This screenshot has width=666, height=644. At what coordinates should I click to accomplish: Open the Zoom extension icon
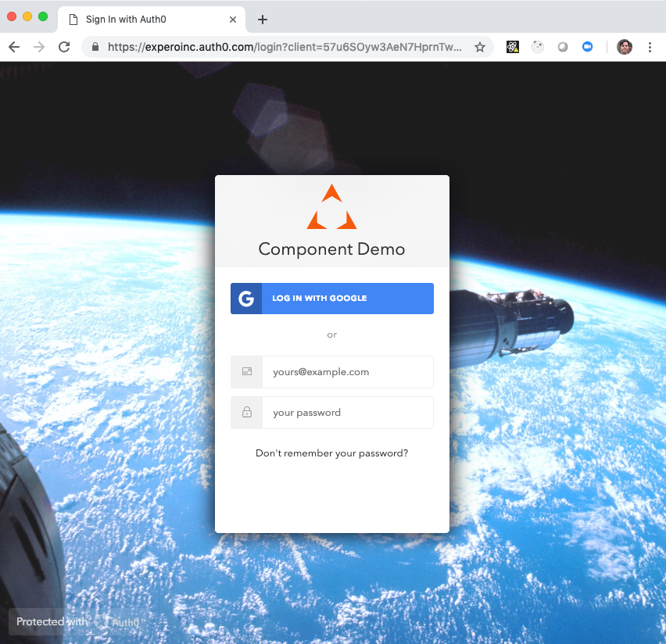pos(587,47)
